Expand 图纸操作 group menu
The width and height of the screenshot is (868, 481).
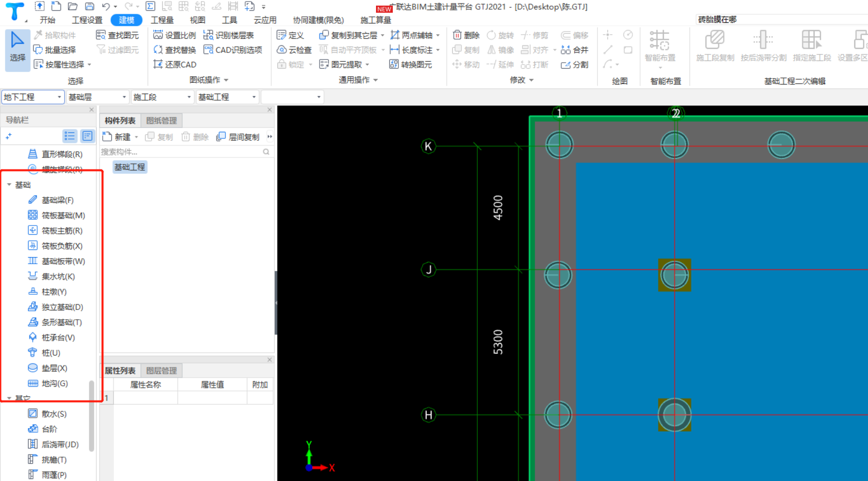pyautogui.click(x=209, y=80)
